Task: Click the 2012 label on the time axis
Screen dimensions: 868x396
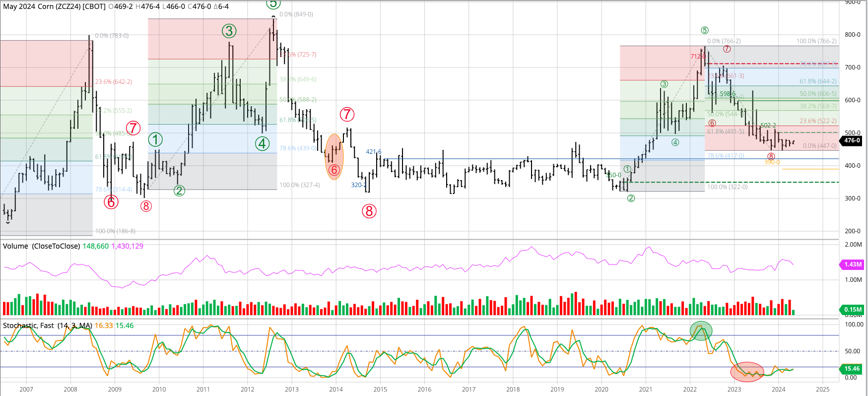Action: coord(248,390)
